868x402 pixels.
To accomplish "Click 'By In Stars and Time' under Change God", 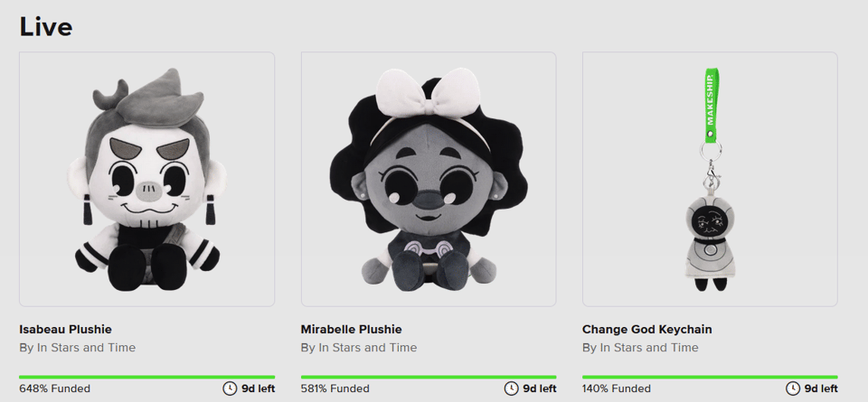I will (640, 348).
